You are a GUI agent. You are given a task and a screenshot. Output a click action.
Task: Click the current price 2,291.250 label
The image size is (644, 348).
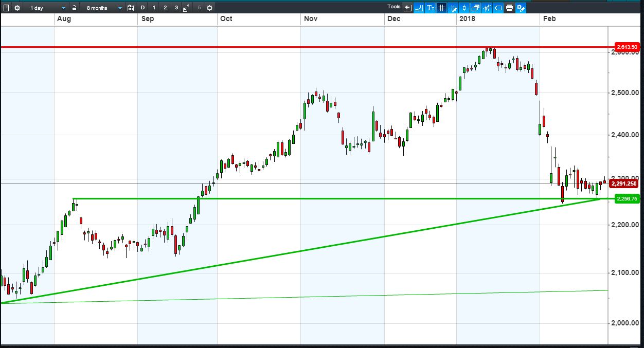pyautogui.click(x=625, y=183)
